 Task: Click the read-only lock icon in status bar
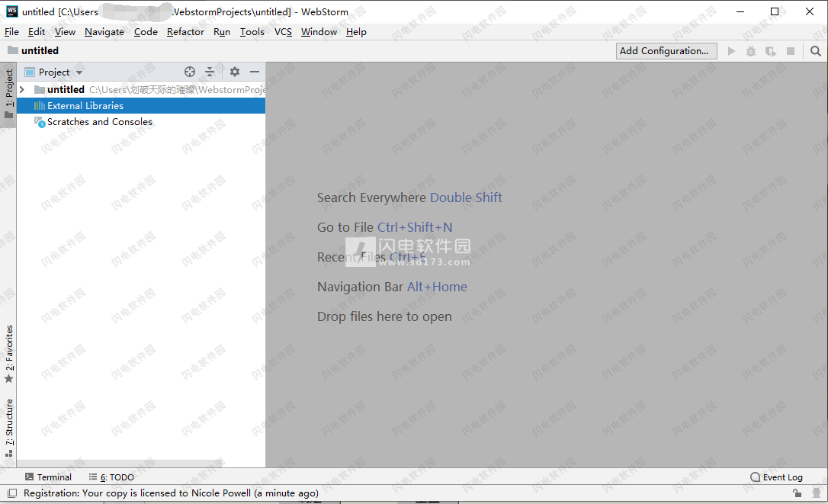pos(797,493)
